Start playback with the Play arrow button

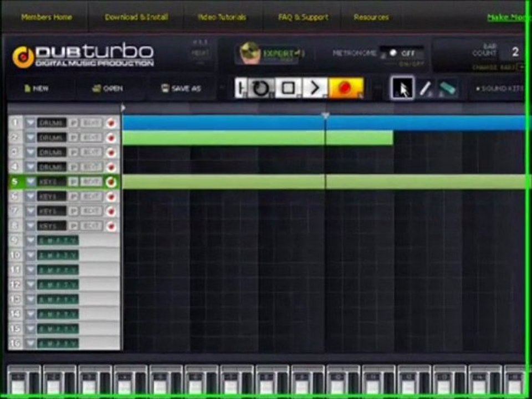315,88
